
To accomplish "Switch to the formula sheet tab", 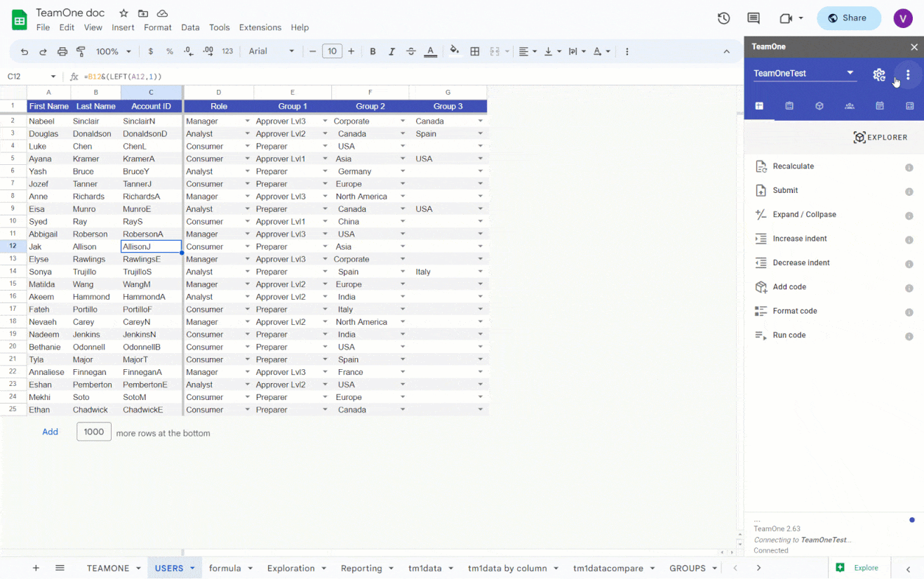I will (x=225, y=568).
